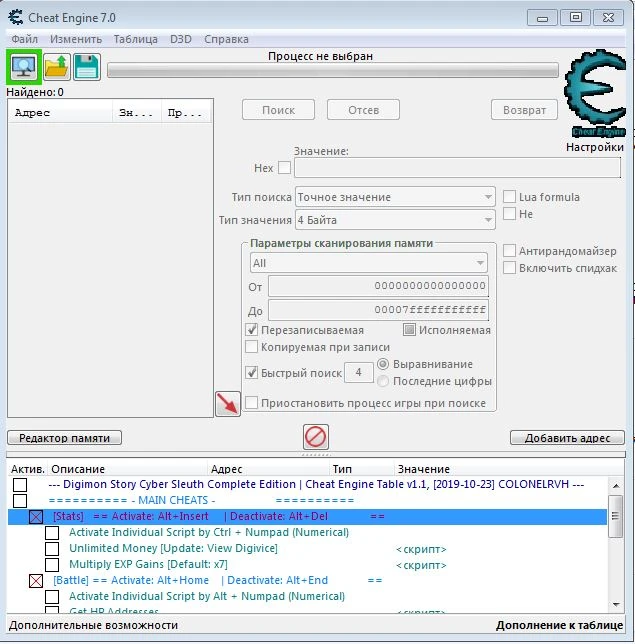
Task: Toggle the [Stats] group activation box
Action: pyautogui.click(x=36, y=517)
